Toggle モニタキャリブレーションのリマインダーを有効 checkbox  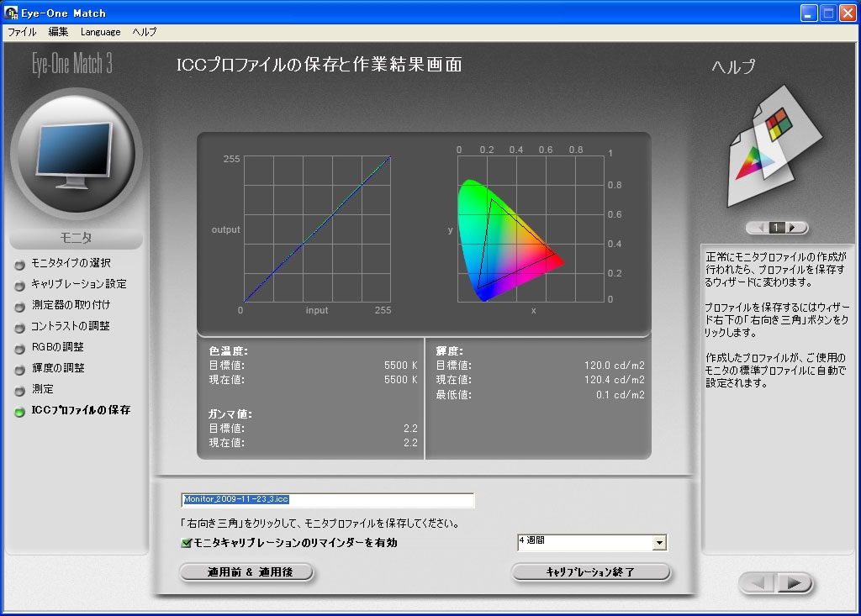[186, 543]
